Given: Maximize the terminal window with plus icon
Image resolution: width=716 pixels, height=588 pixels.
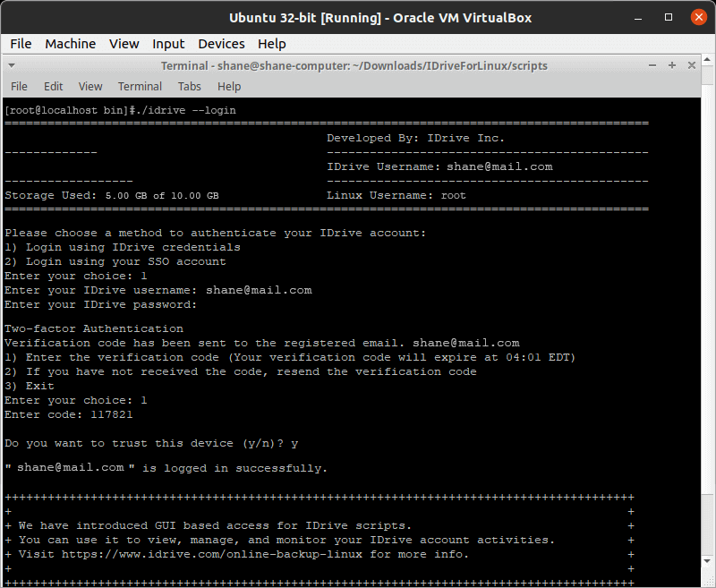Looking at the screenshot, I should click(x=672, y=65).
